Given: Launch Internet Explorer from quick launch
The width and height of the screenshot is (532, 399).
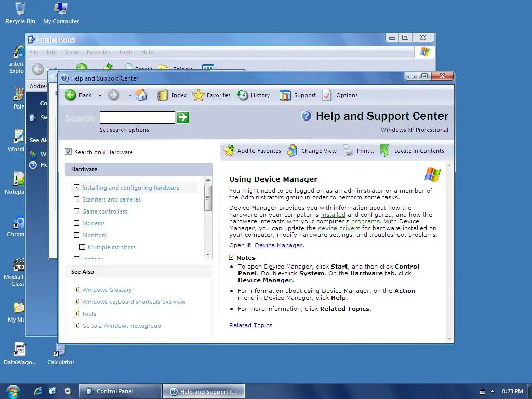Looking at the screenshot, I should (x=37, y=391).
